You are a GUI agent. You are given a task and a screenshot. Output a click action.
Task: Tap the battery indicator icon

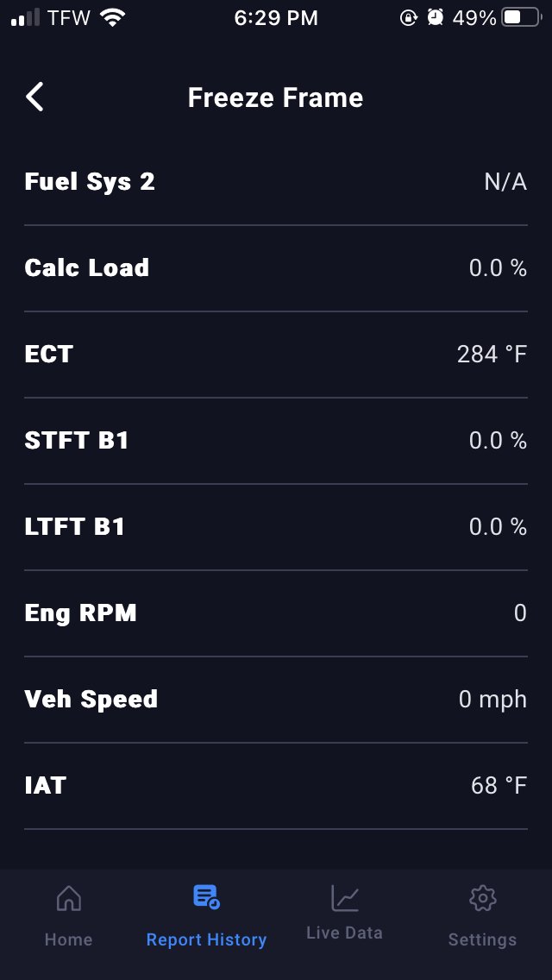tap(521, 17)
